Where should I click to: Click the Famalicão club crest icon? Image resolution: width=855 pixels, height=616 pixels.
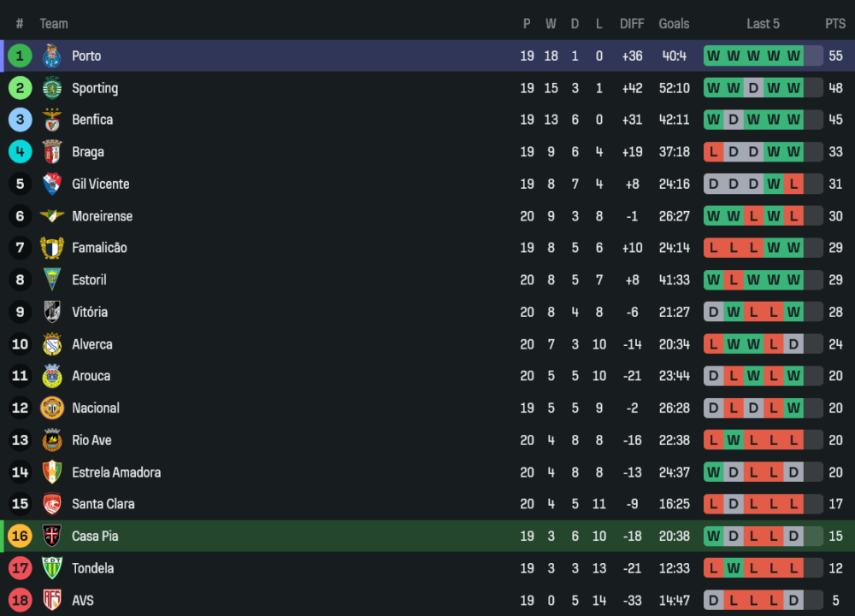52,248
